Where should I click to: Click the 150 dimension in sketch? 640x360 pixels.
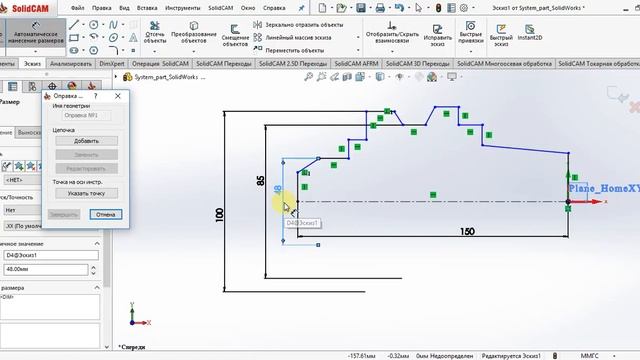(467, 231)
